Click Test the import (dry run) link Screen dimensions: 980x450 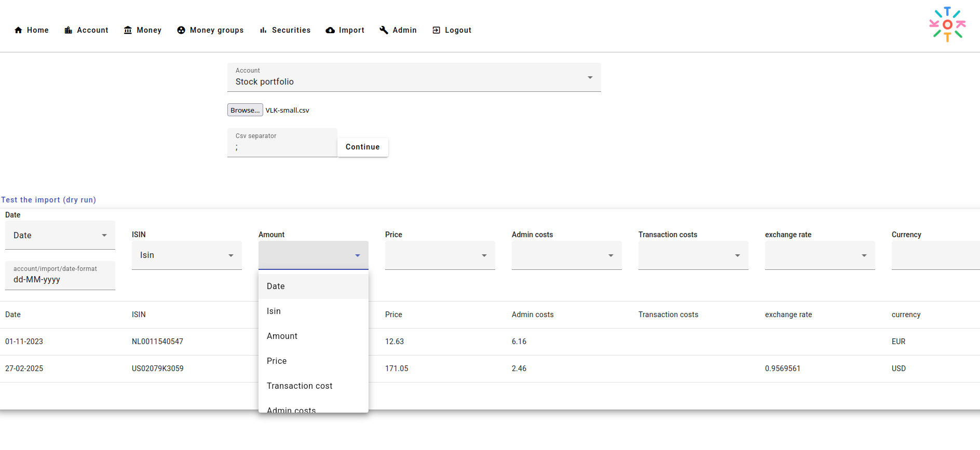click(48, 200)
